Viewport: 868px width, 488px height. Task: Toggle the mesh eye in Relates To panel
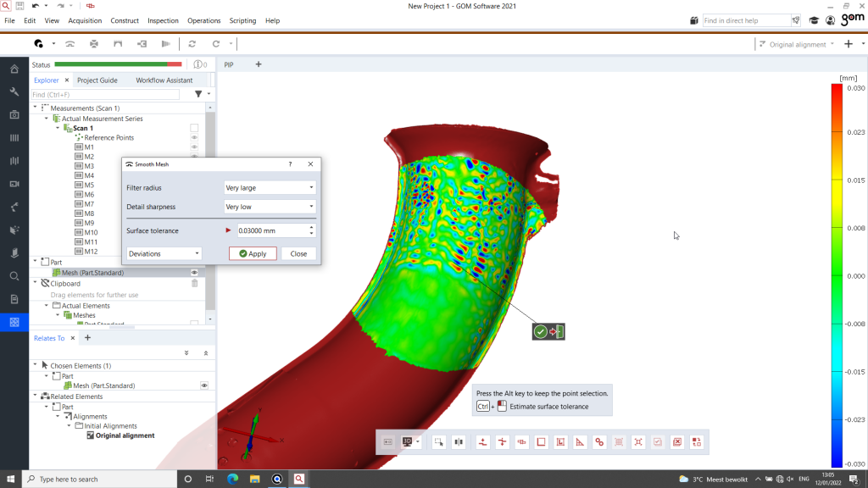coord(204,385)
